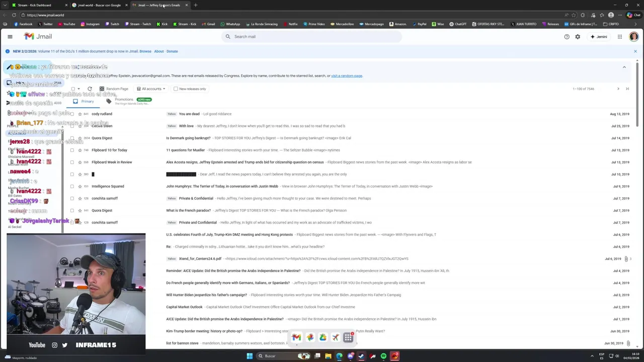Switch to the Primary tab
644x362 pixels.
[x=84, y=102]
